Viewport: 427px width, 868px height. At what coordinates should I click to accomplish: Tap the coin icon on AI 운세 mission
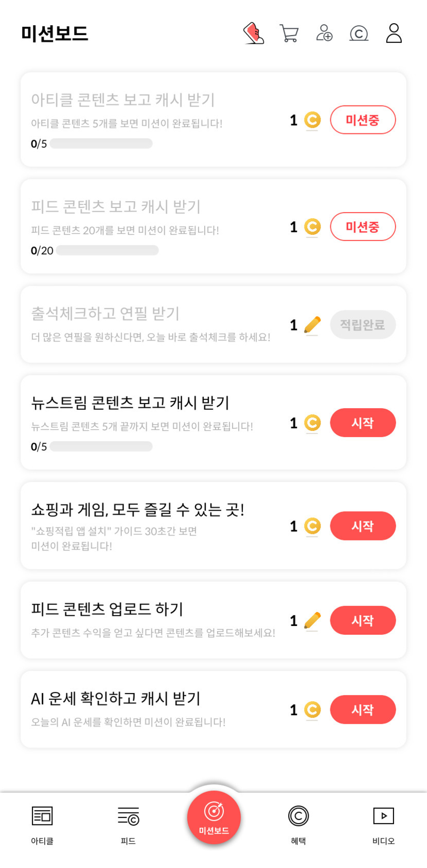click(x=312, y=710)
